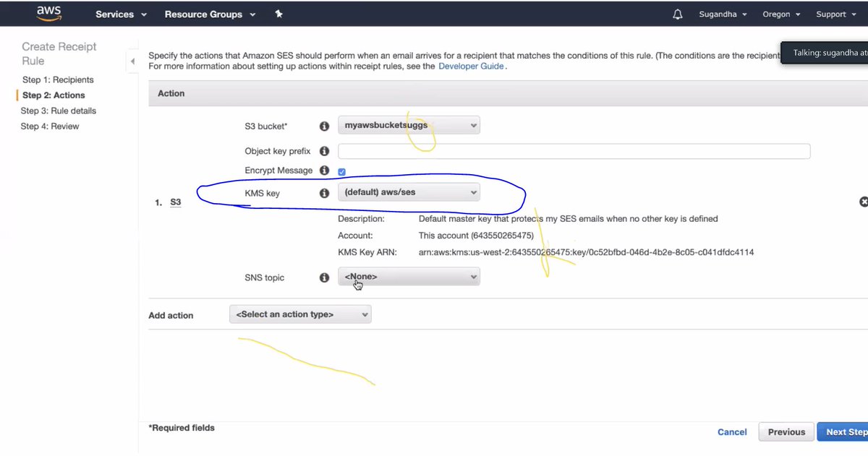Open the SNS topic dropdown
This screenshot has height=456, width=868.
click(x=409, y=277)
